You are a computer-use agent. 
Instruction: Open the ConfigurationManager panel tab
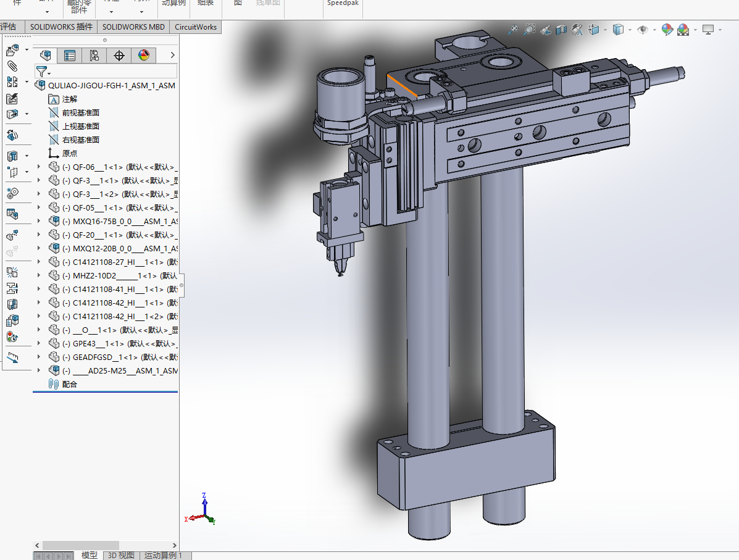[94, 56]
